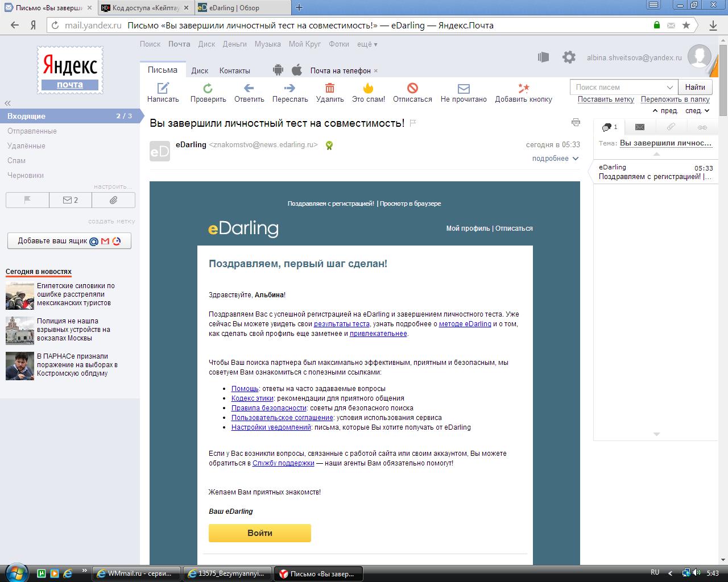The width and height of the screenshot is (728, 582).
Task: Click the green verified sender badge
Action: pos(329,145)
